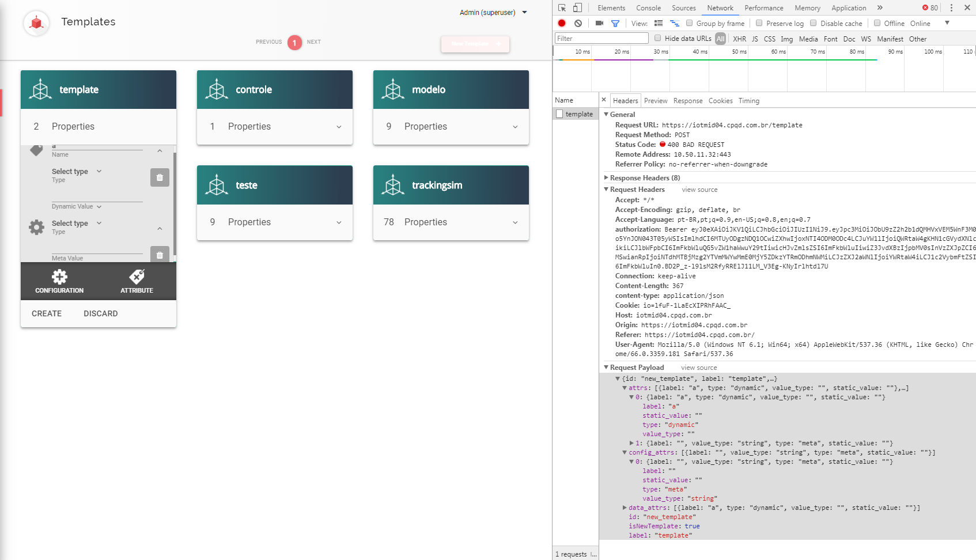Image resolution: width=976 pixels, height=560 pixels.
Task: Collapse the General section
Action: (606, 115)
